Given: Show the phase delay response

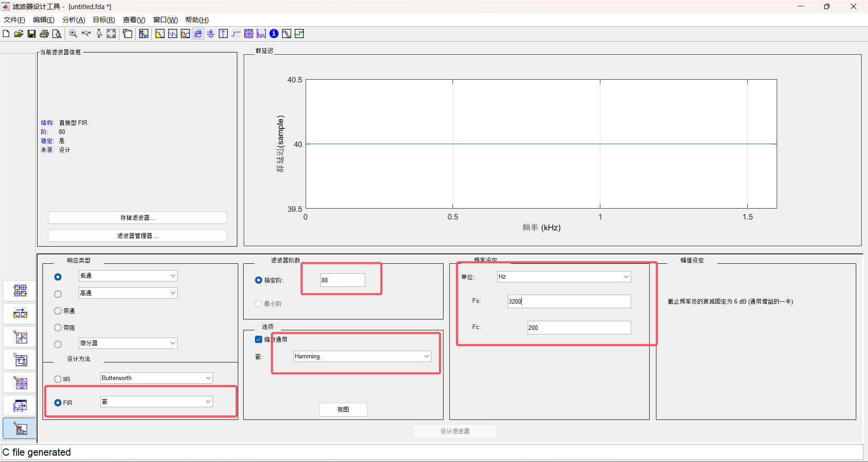Looking at the screenshot, I should (x=211, y=33).
